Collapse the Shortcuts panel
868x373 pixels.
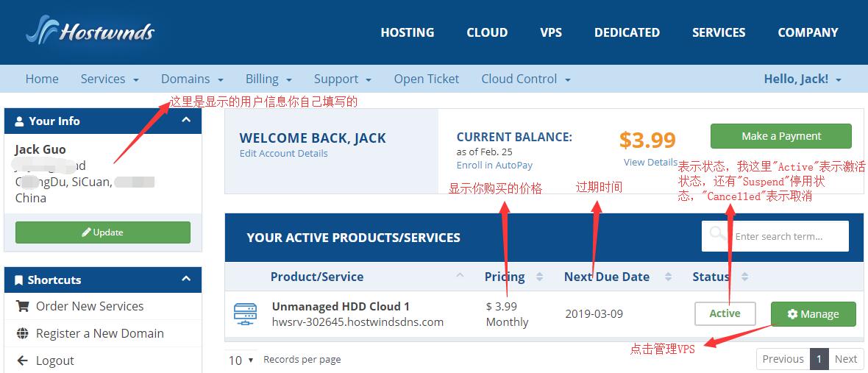pyautogui.click(x=186, y=279)
